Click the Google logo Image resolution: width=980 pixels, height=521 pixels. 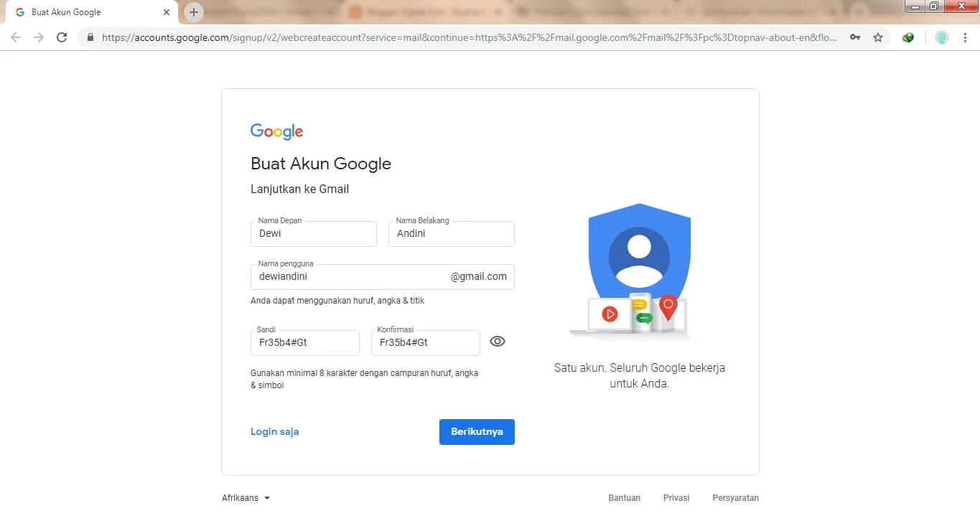[276, 131]
